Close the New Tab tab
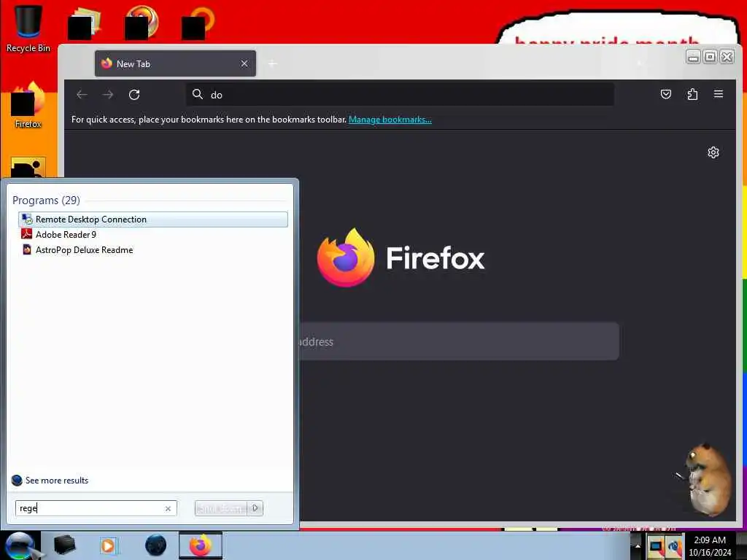This screenshot has height=560, width=747. tap(244, 63)
